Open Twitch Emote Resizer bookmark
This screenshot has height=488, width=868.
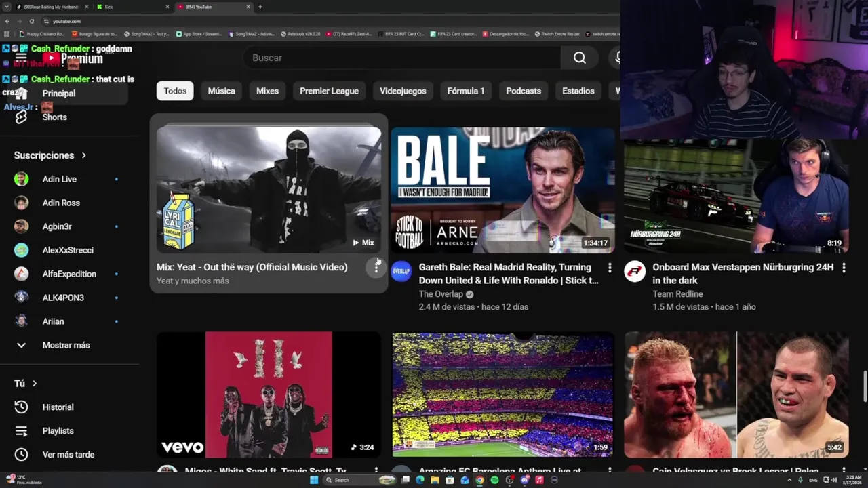(557, 33)
